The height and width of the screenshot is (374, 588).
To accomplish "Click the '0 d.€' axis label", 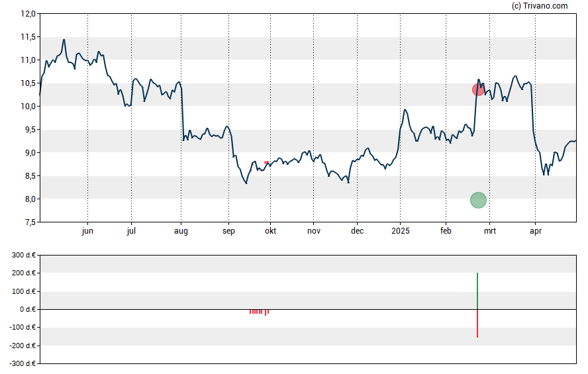I will pyautogui.click(x=28, y=309).
